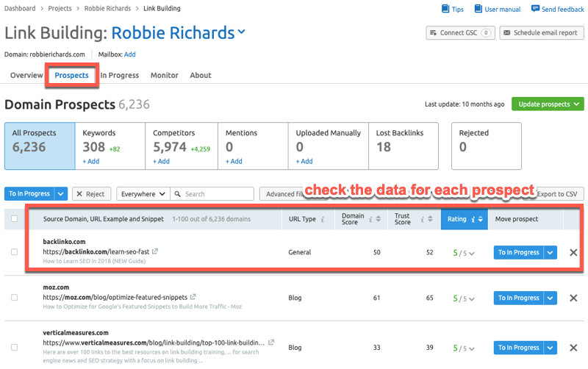Open the Monitor tab

coord(164,75)
